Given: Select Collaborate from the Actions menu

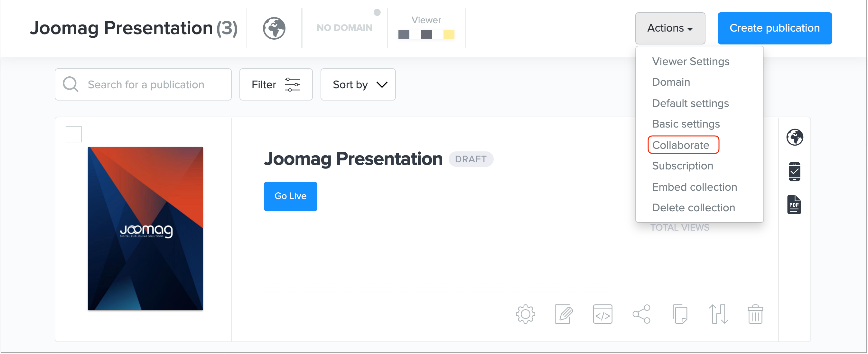Looking at the screenshot, I should pos(680,145).
